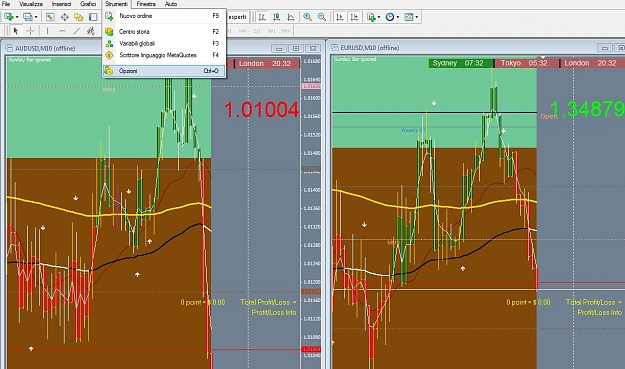Click the Variabili globali icon
625x369 pixels.
[x=109, y=43]
